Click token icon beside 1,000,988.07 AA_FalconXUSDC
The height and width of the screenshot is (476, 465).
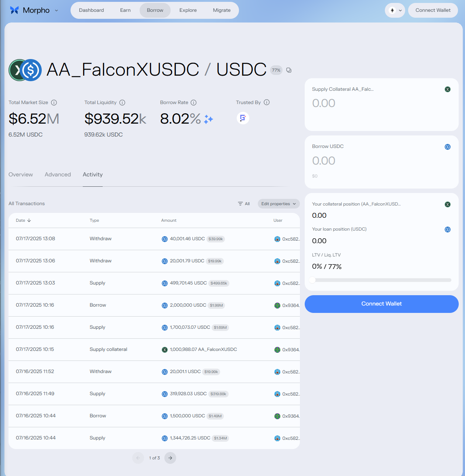tap(165, 350)
